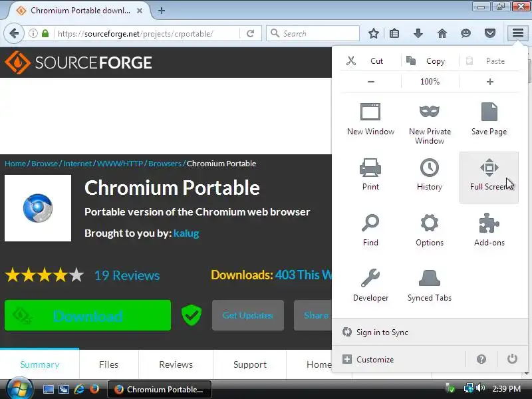Screen dimensions: 532x399
Task: Click the SourceForge logo
Action: tap(78, 63)
